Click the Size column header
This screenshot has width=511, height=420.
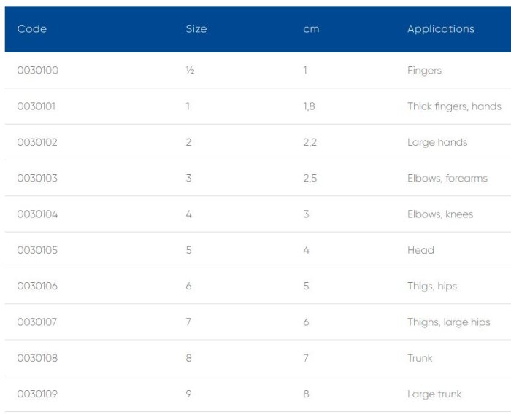tap(196, 29)
